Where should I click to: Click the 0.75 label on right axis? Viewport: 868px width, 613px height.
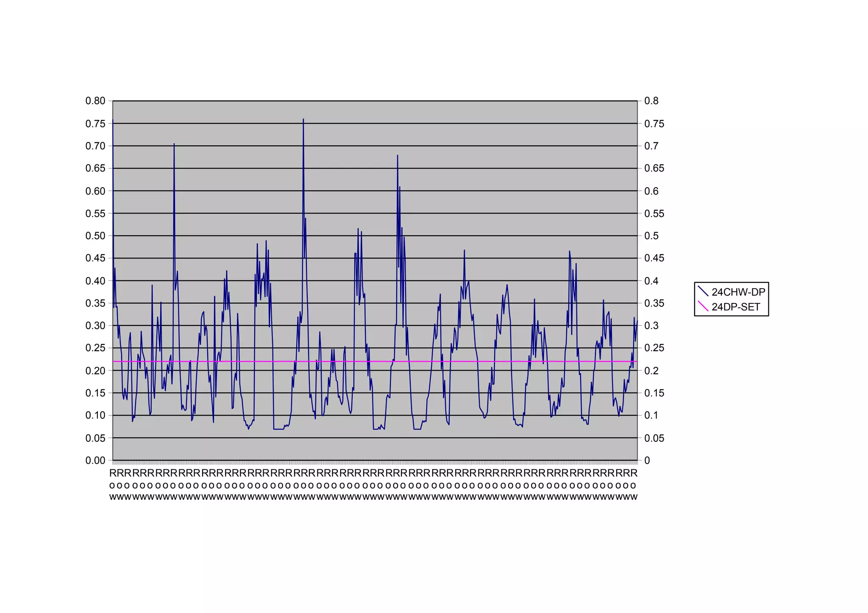[654, 124]
